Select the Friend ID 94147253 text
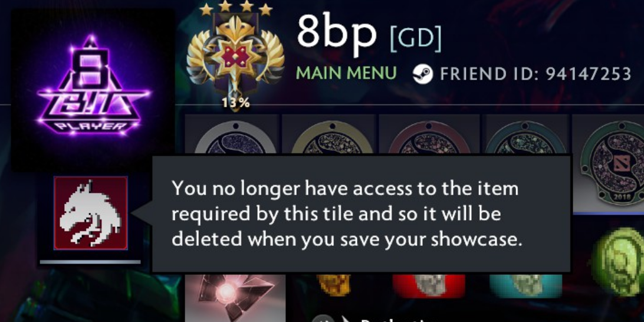This screenshot has height=322, width=644. pyautogui.click(x=535, y=74)
